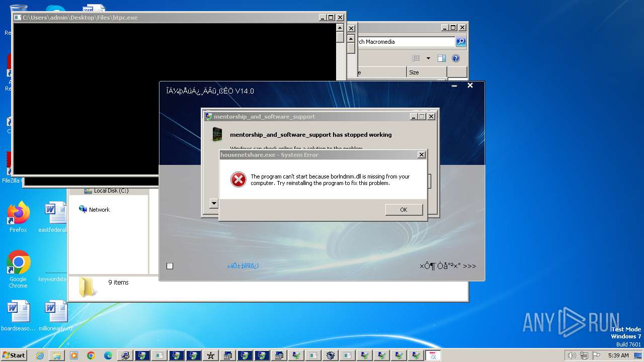Click the magnifier search button in Explorer
The image size is (644, 362).
461,42
